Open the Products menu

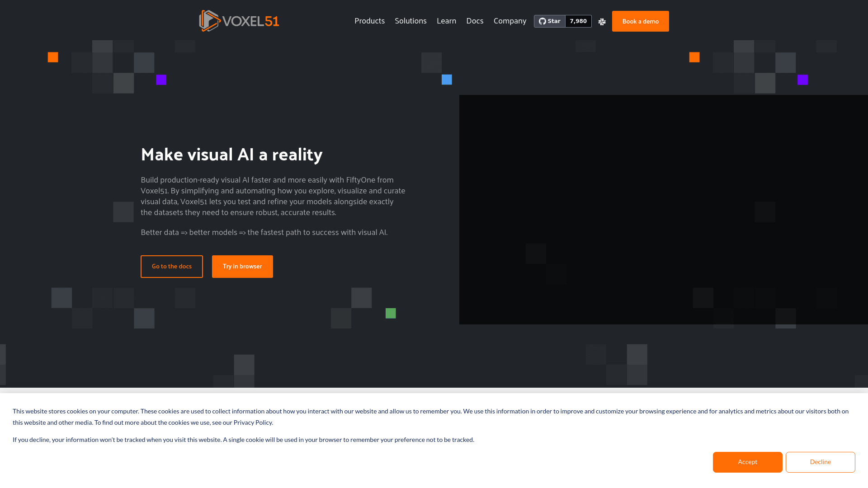click(x=369, y=21)
